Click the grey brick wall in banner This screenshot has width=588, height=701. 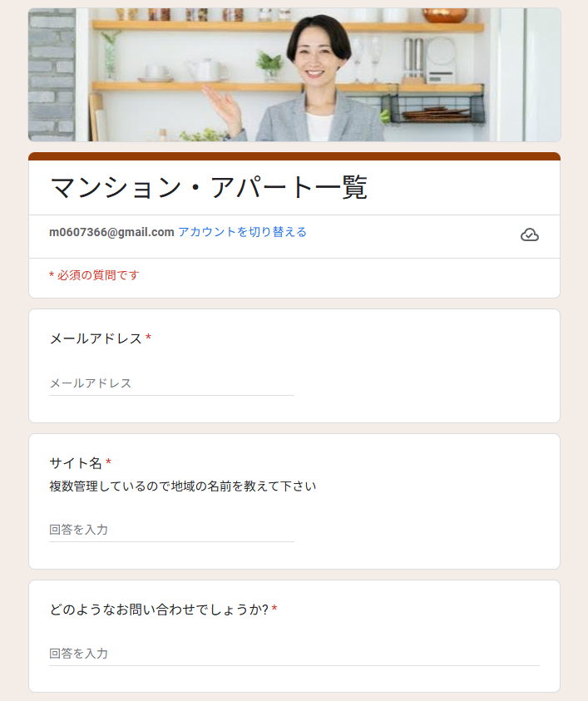point(52,75)
